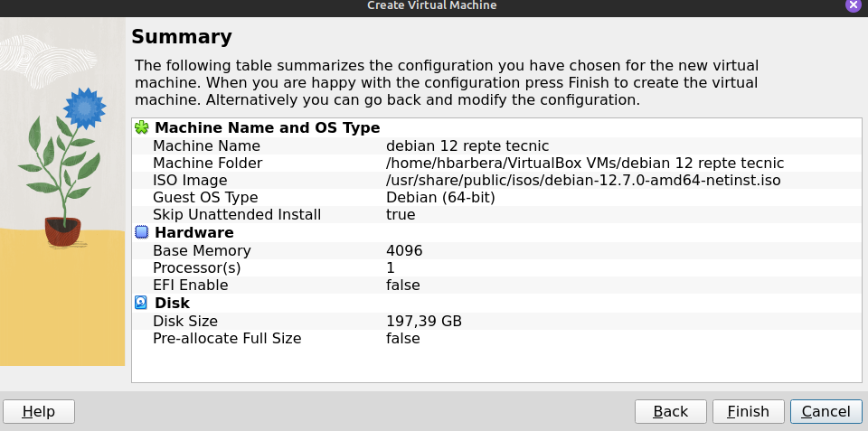Click the processor count value 1
This screenshot has width=868, height=431.
[391, 267]
